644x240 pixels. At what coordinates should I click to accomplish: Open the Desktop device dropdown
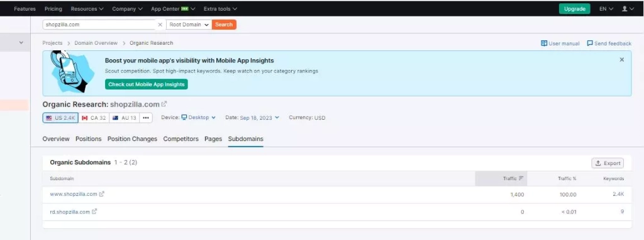[198, 118]
